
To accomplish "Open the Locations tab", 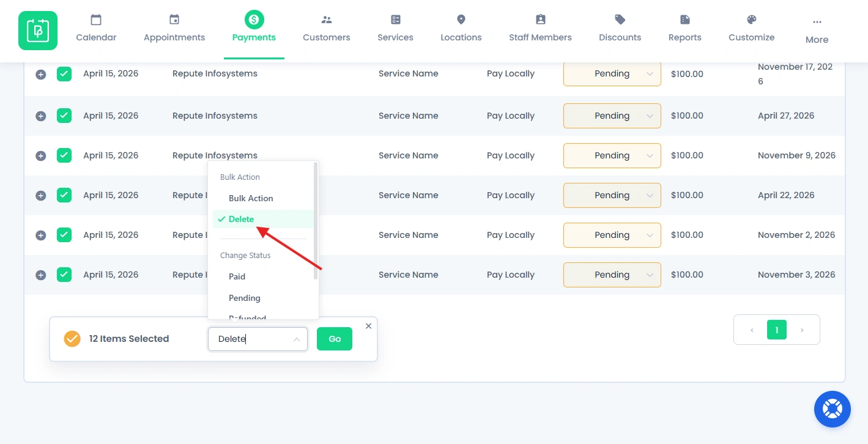I will point(461,29).
